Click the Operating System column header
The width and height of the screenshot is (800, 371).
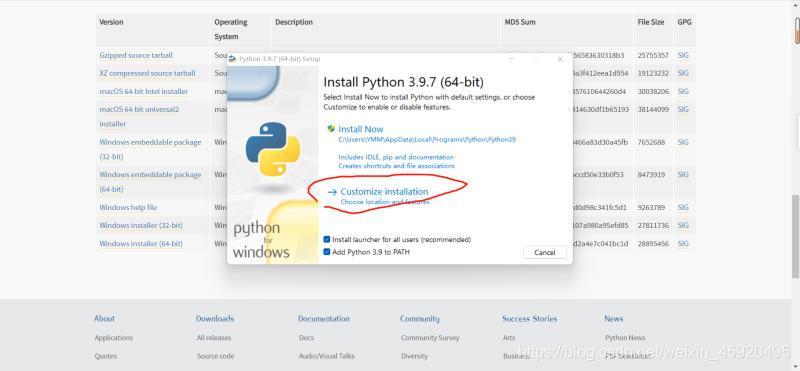(x=231, y=30)
